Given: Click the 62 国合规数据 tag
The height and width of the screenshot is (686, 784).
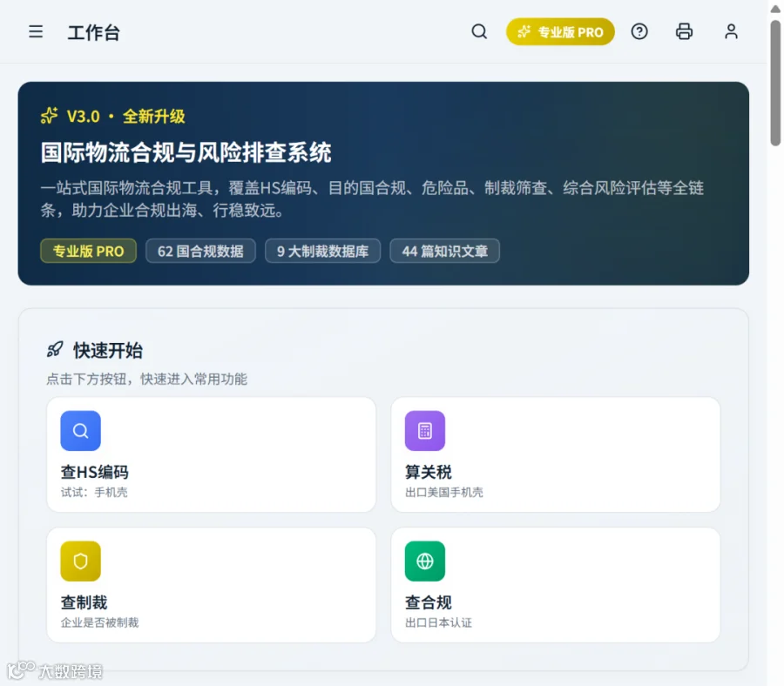Looking at the screenshot, I should [200, 251].
